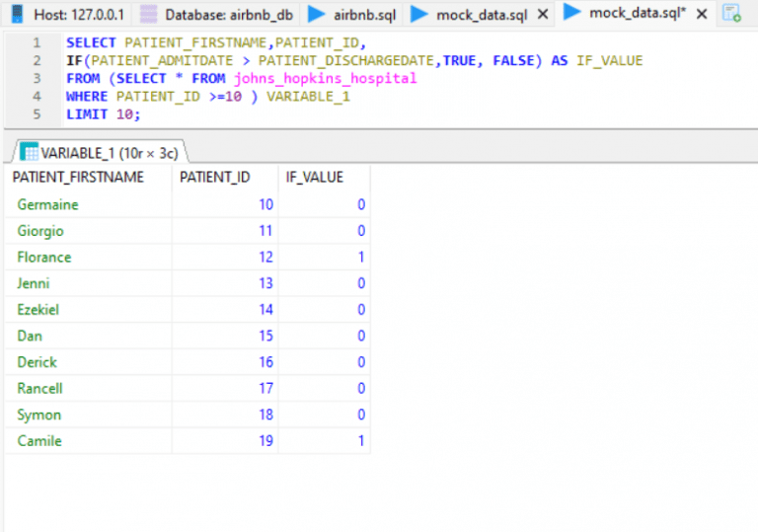Viewport: 758px width, 532px height.
Task: Click the grid icon on VARIABLE_1 result tab
Action: pos(29,152)
